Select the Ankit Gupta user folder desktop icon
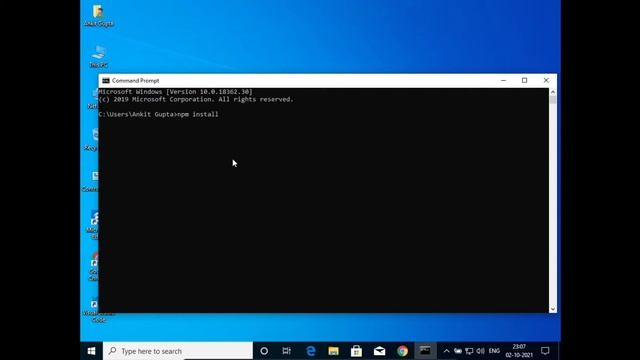Image resolution: width=640 pixels, height=360 pixels. coord(98,16)
